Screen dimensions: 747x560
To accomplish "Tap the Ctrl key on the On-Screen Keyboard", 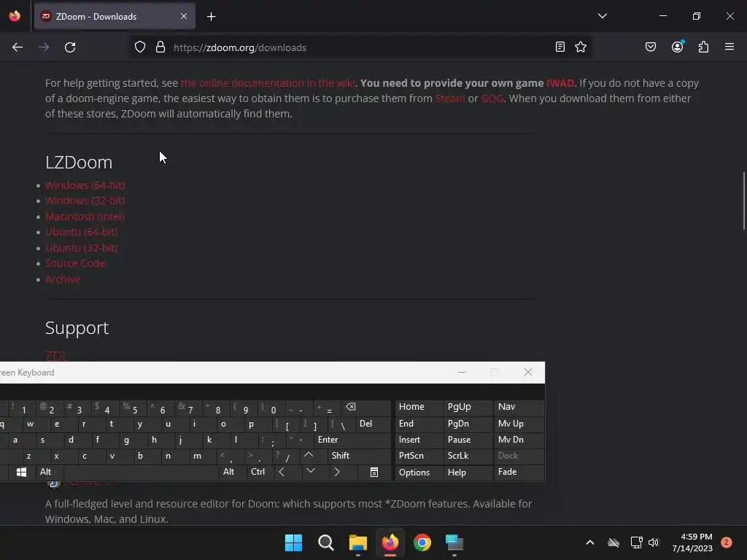I will tap(260, 472).
